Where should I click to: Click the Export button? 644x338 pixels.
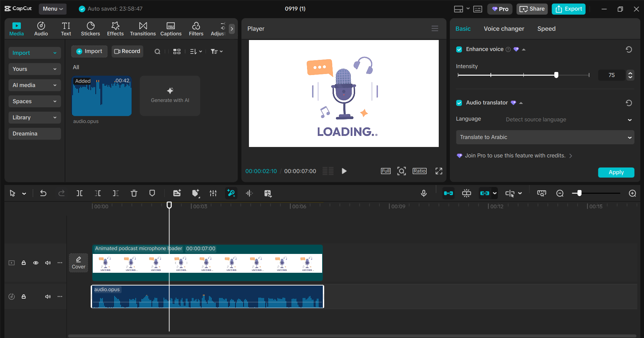[568, 9]
